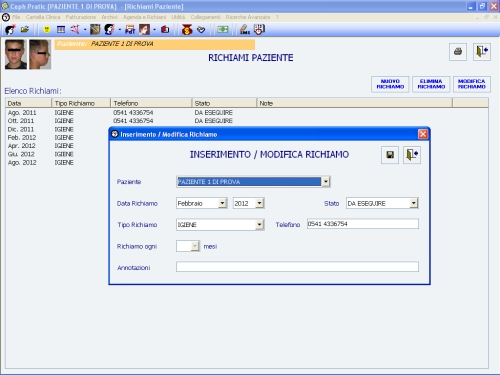Click the handshake toolbar icon
The width and height of the screenshot is (500, 375).
click(x=201, y=30)
